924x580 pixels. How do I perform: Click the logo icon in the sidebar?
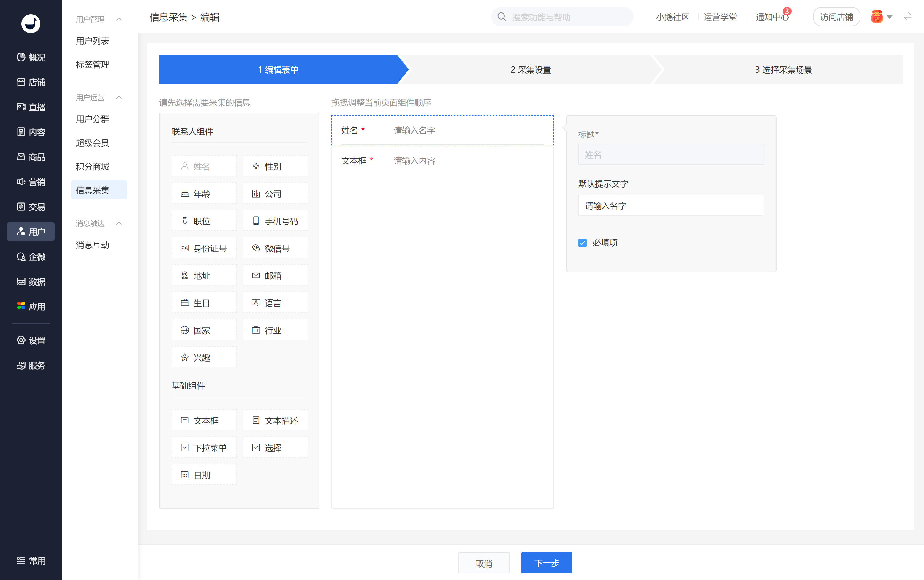click(x=31, y=24)
